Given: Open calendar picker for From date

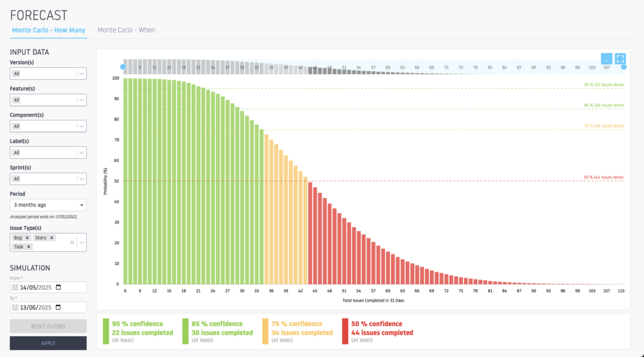Looking at the screenshot, I should 58,288.
